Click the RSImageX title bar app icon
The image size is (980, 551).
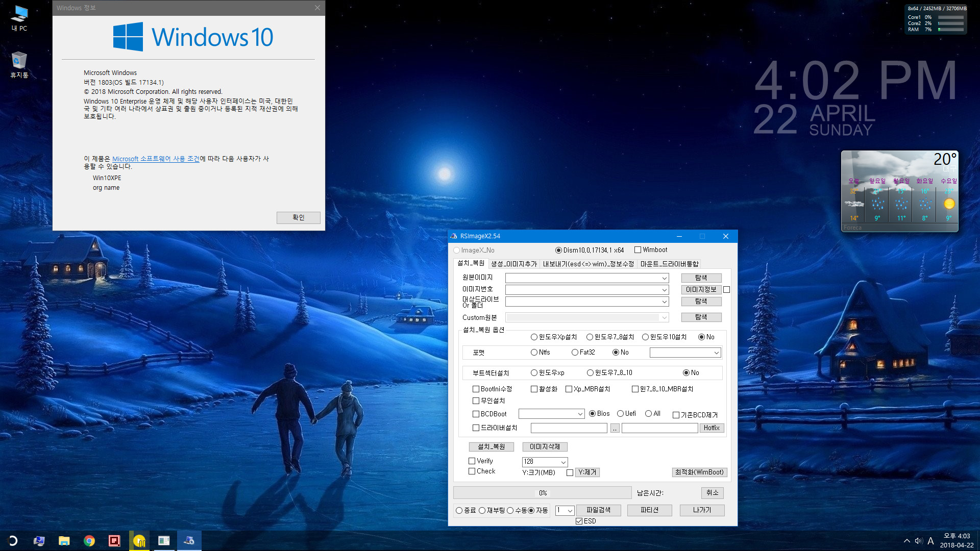point(454,236)
